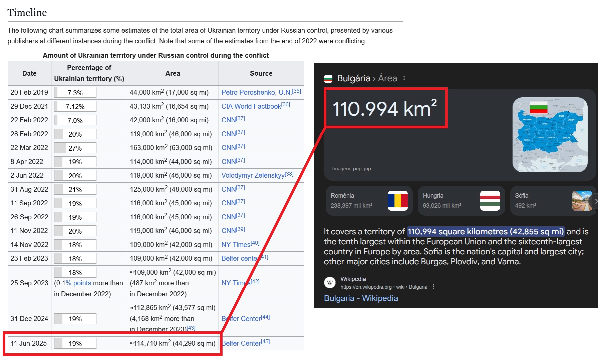Click the Bulgaria flag icon beside Bulgária
The width and height of the screenshot is (598, 364).
tap(328, 79)
